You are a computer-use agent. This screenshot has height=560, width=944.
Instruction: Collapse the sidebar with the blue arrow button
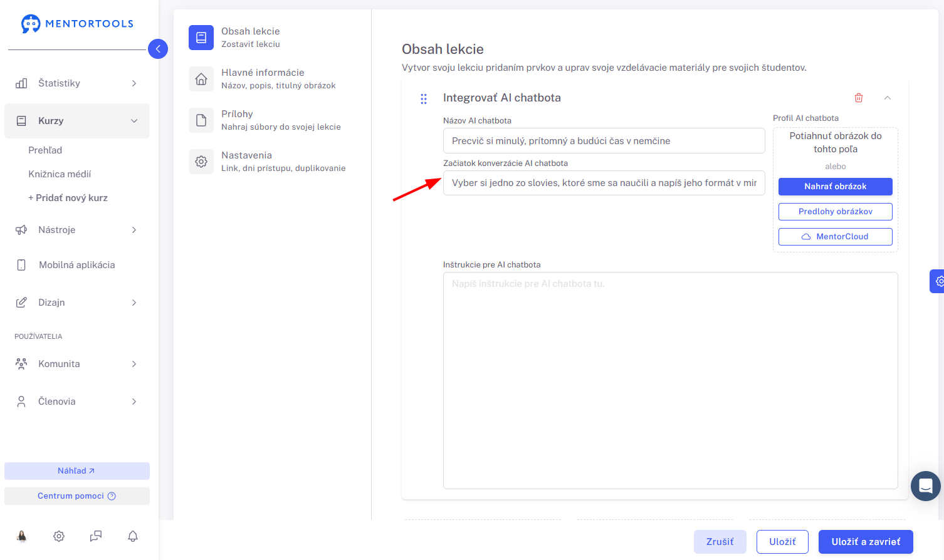point(158,49)
